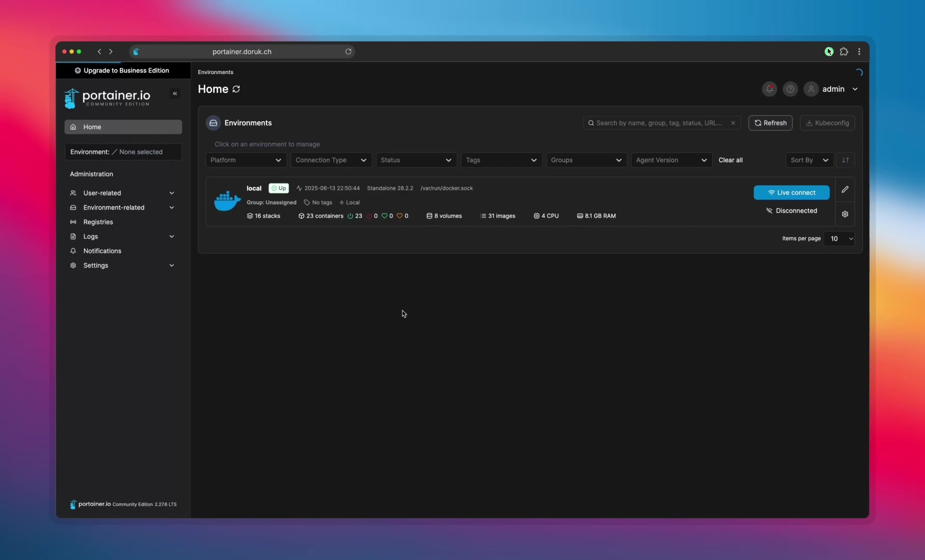Click the edit pencil icon for local environment
Image resolution: width=925 pixels, height=560 pixels.
tap(845, 190)
